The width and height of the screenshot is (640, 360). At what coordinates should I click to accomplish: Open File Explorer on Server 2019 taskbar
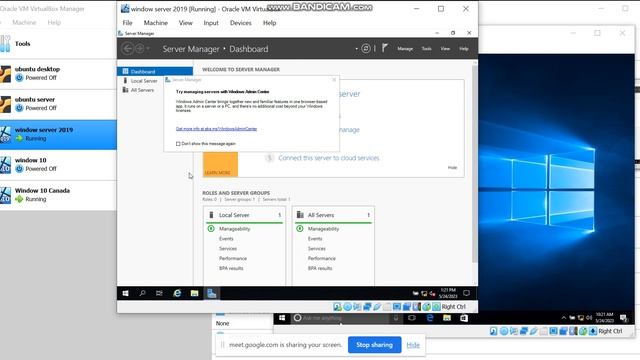pyautogui.click(x=194, y=293)
